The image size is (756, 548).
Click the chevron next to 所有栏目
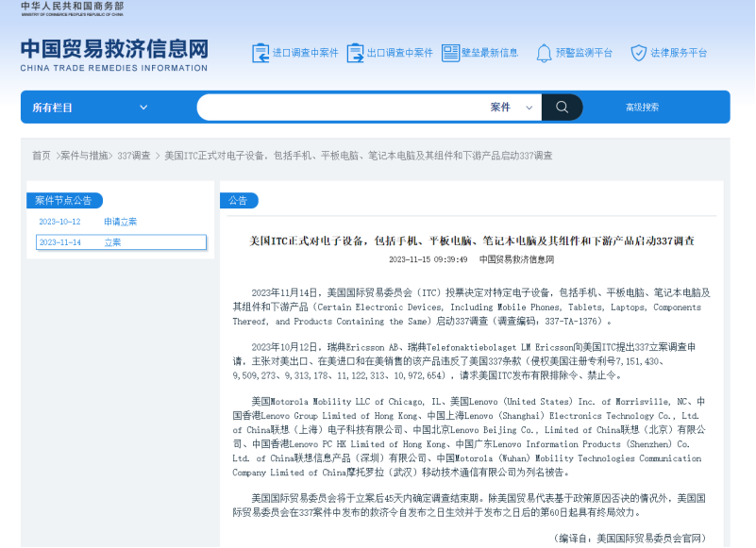click(x=143, y=108)
